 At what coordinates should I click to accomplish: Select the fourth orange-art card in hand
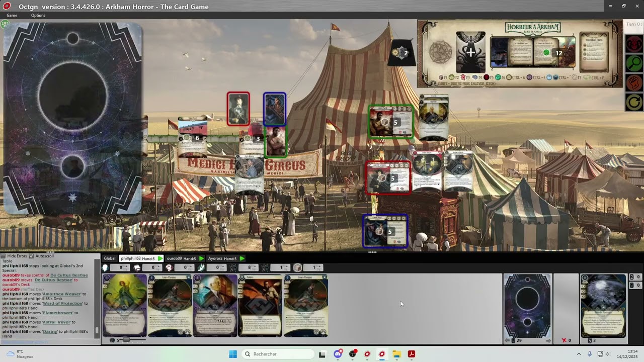(261, 305)
